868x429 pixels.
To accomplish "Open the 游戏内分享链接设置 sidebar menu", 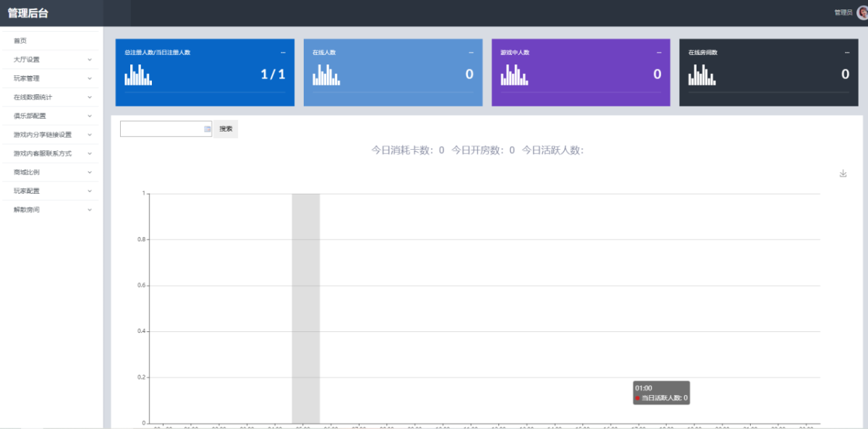I will [49, 135].
